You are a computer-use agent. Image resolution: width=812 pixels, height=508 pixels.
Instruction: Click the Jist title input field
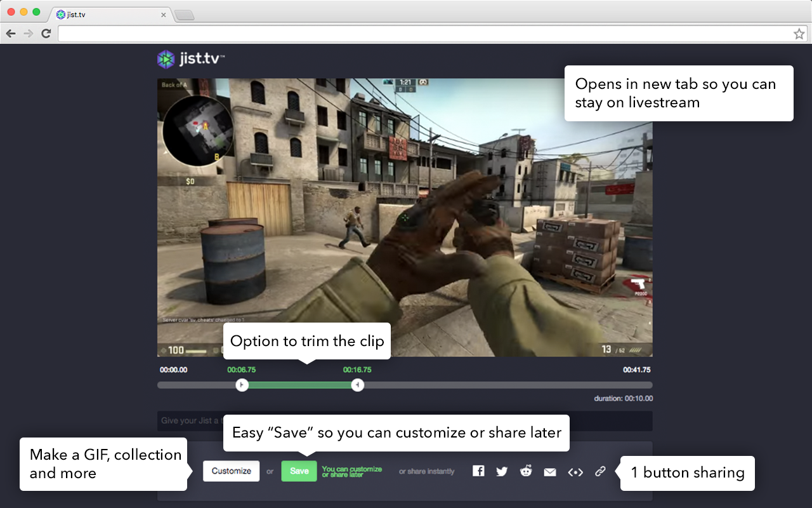pos(405,420)
